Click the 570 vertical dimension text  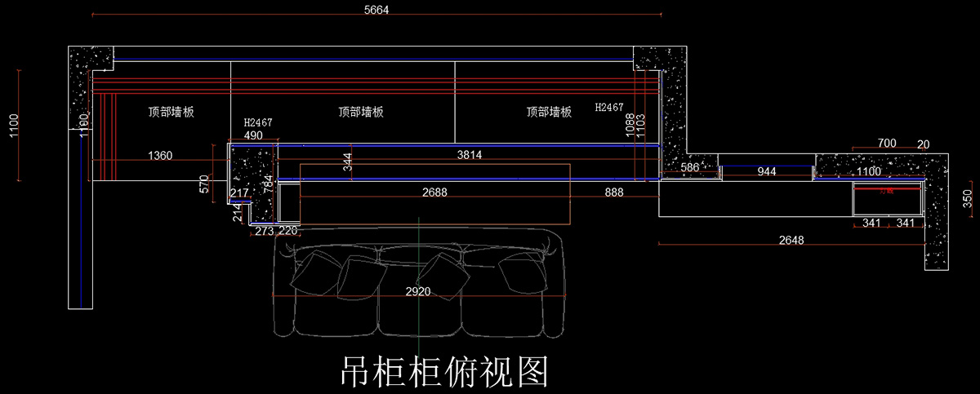click(x=205, y=188)
